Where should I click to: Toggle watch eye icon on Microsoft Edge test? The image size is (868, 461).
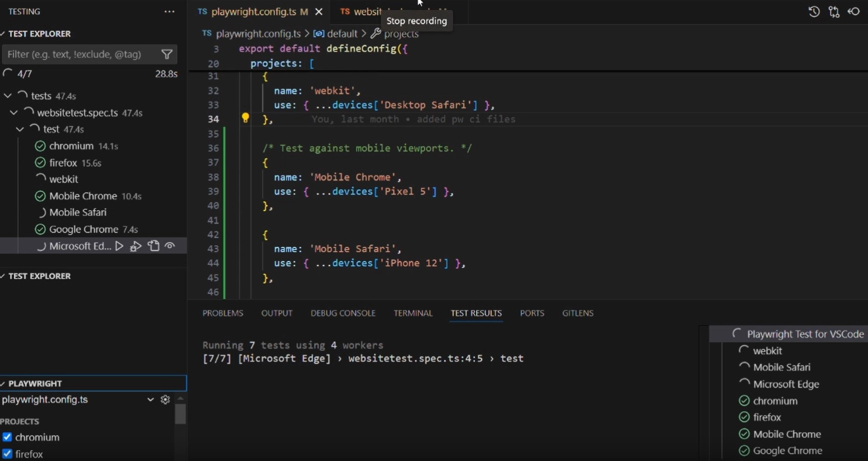coord(170,246)
